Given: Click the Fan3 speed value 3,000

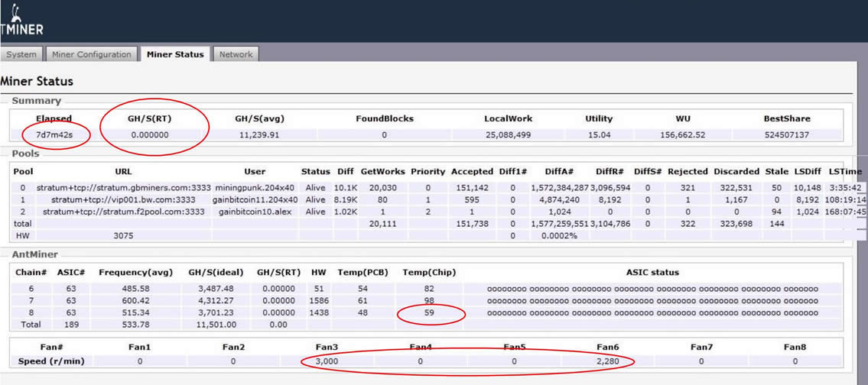Looking at the screenshot, I should [x=327, y=361].
